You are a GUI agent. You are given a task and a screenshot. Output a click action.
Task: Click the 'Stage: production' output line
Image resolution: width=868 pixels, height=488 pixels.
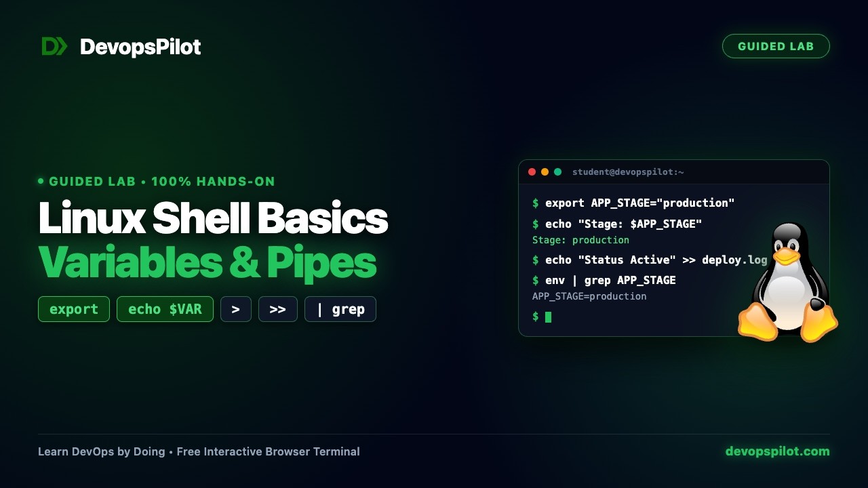[x=580, y=240]
